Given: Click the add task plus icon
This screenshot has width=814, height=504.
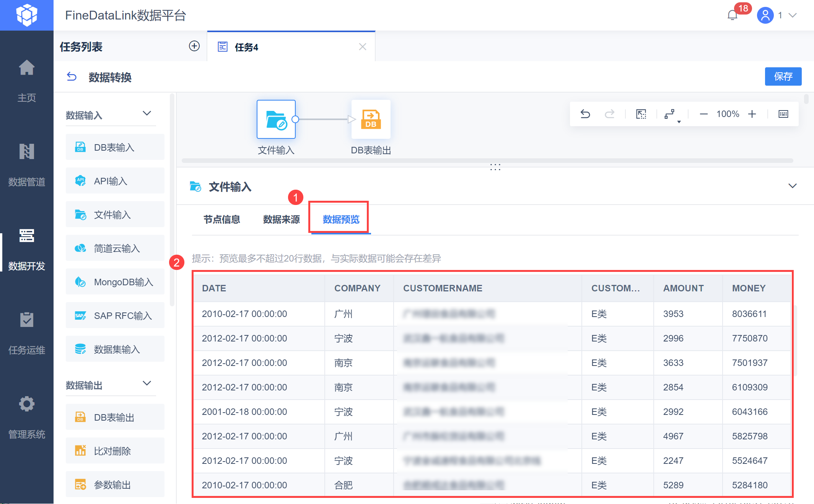Looking at the screenshot, I should pyautogui.click(x=194, y=46).
